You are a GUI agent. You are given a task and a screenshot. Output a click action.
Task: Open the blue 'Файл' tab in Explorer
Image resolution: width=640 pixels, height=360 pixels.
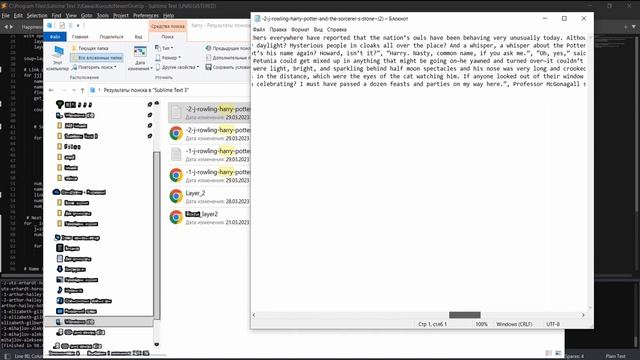tap(55, 37)
